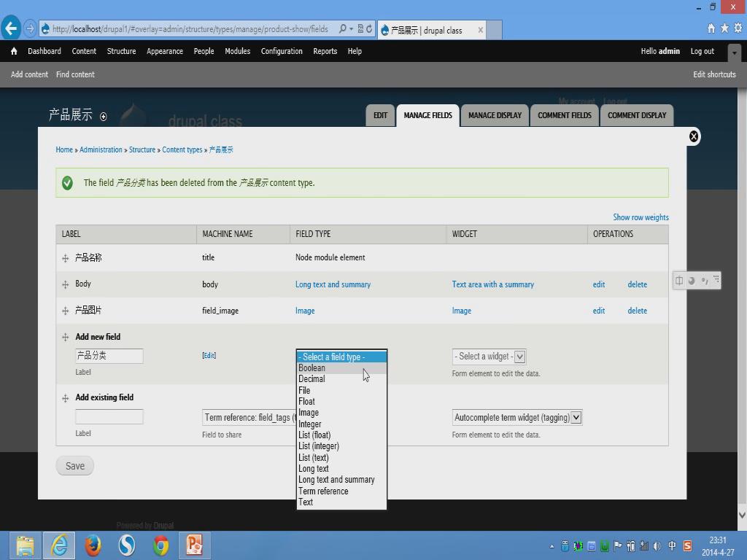Click the search magnifier in address bar
The height and width of the screenshot is (560, 747).
point(343,29)
